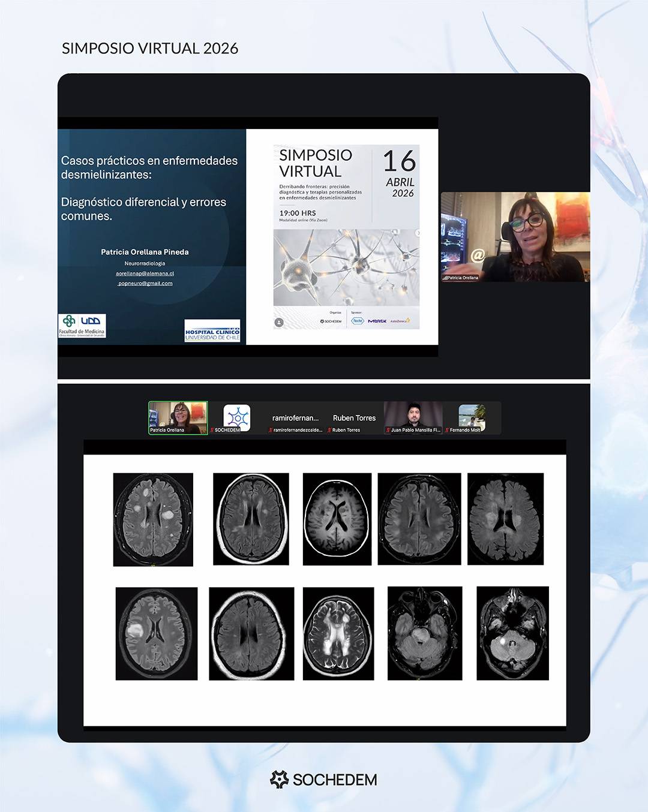Image resolution: width=648 pixels, height=812 pixels.
Task: Click the bottom-right cerebellum MRI scan image
Action: (512, 633)
